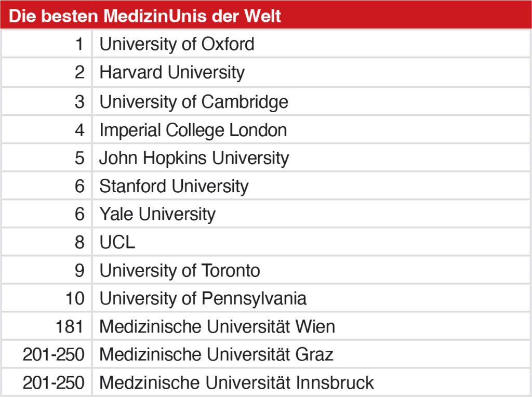Image resolution: width=532 pixels, height=397 pixels.
Task: Click the Stanford University cell
Action: click(x=174, y=186)
